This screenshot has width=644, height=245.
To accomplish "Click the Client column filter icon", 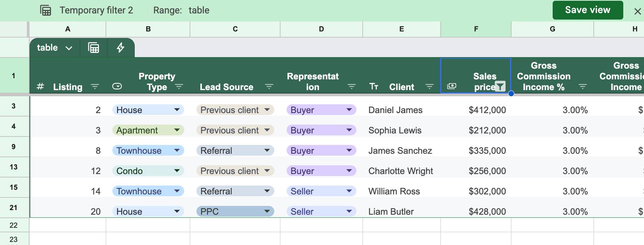I will click(x=429, y=87).
